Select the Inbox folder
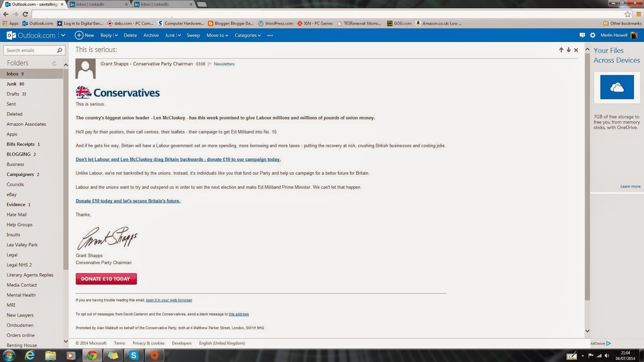644x362 pixels. (x=31, y=74)
